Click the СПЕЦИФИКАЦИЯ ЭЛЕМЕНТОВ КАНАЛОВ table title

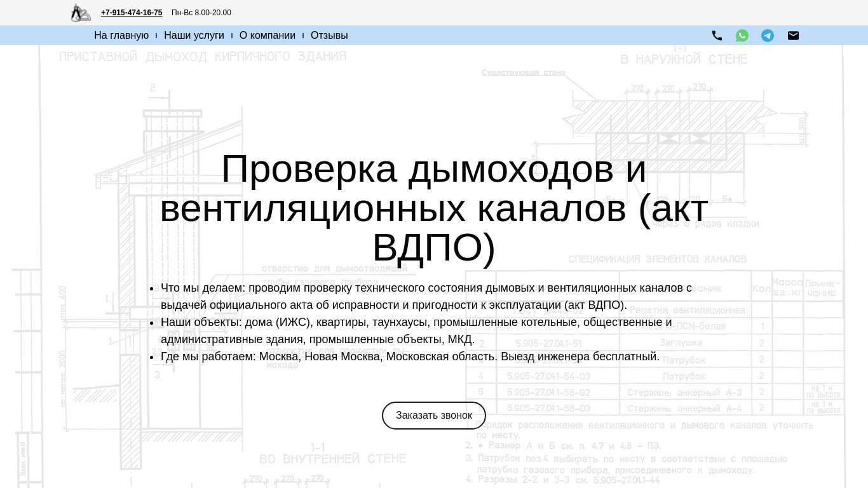coord(657,259)
